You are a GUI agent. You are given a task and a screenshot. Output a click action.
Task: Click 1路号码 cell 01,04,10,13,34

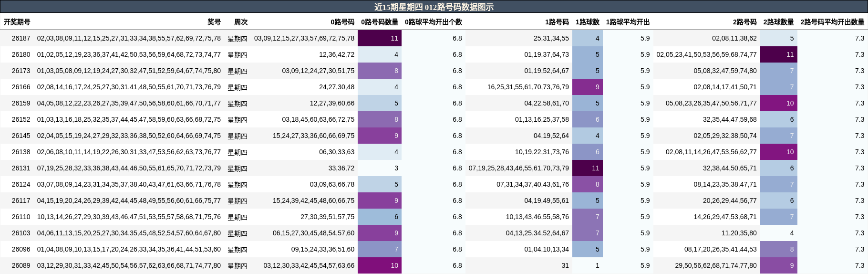click(547, 249)
